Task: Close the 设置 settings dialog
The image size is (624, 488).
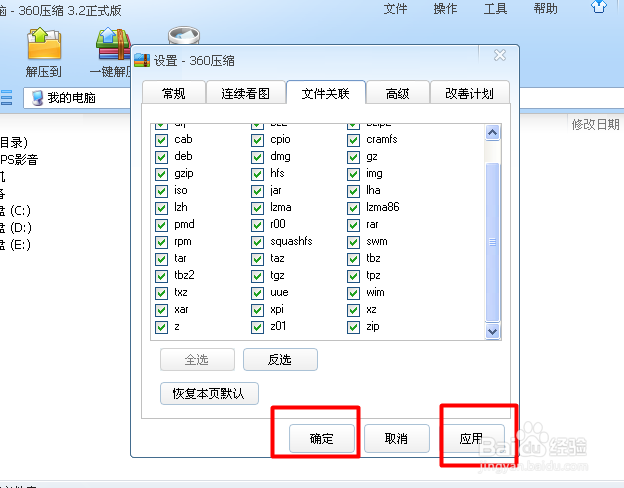Action: [x=500, y=55]
